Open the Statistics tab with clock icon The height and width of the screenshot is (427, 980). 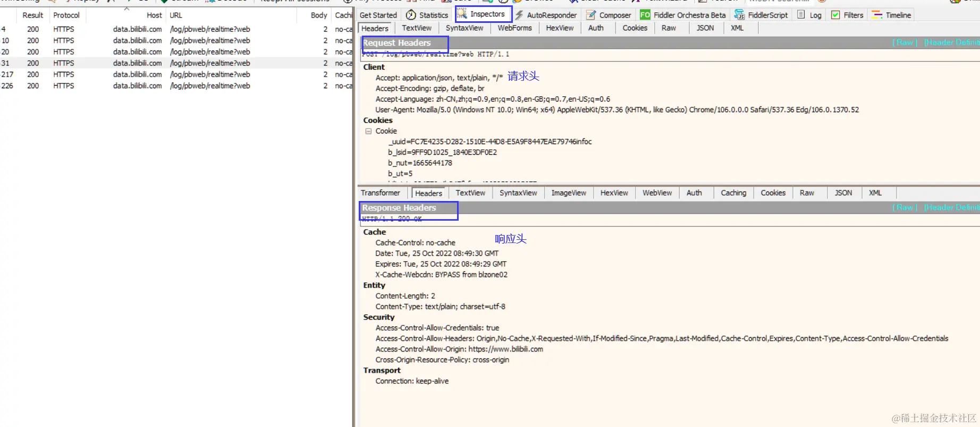point(427,15)
